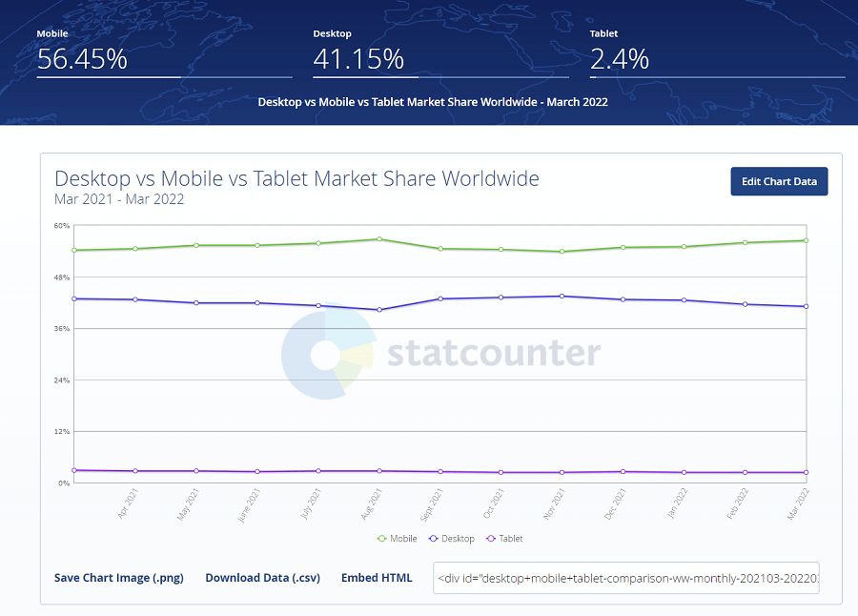858x616 pixels.
Task: Click the Oct 2021 x-axis label
Action: [494, 503]
